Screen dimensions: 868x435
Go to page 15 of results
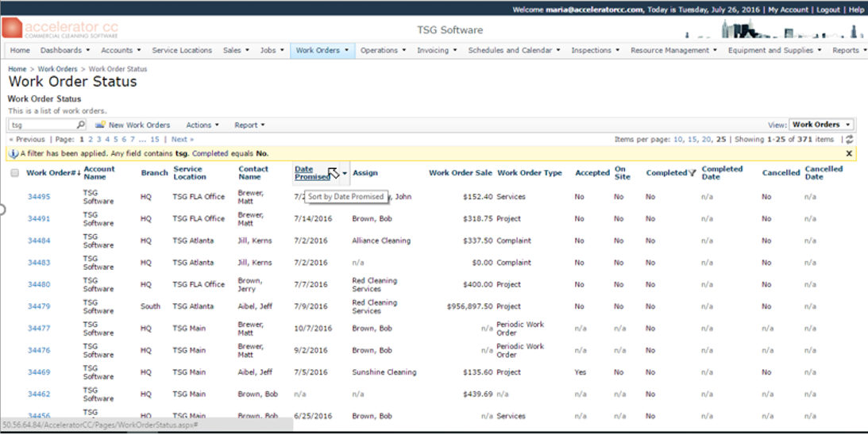(154, 140)
